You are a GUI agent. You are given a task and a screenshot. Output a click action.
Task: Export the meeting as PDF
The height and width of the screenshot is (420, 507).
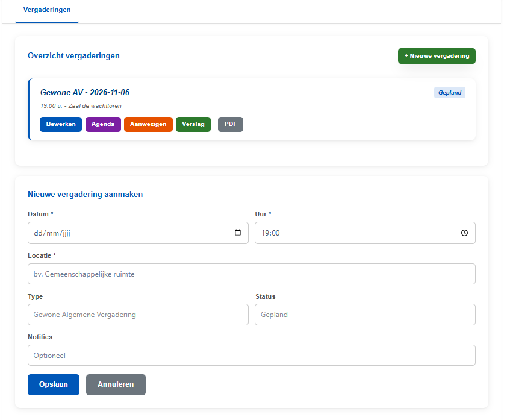click(x=231, y=124)
